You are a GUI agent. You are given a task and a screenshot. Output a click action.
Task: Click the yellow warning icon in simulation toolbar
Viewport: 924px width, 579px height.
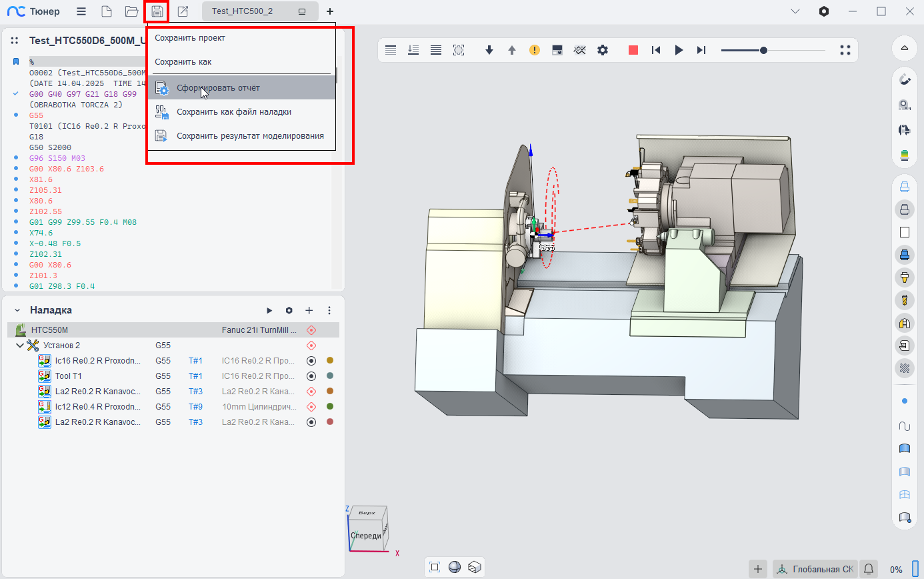point(535,50)
